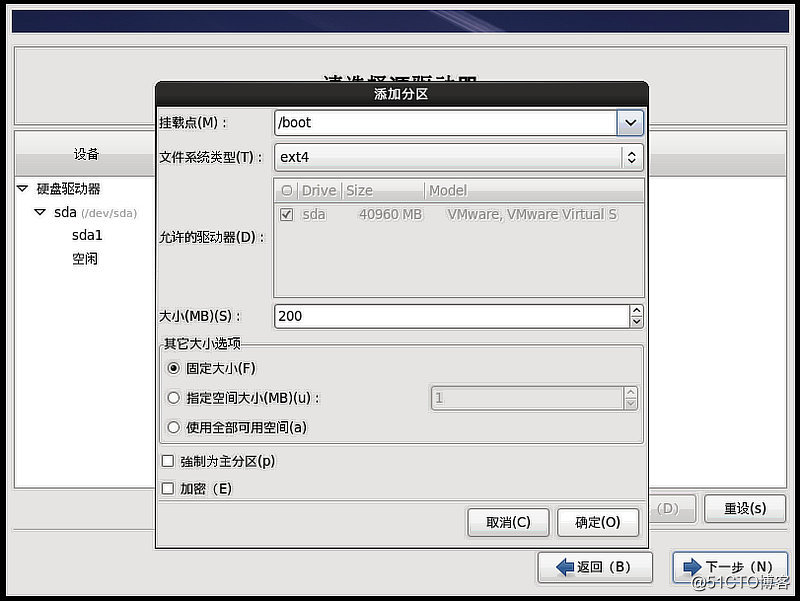800x601 pixels.
Task: Collapse the 硬盘驱动器 tree node
Action: pyautogui.click(x=22, y=189)
